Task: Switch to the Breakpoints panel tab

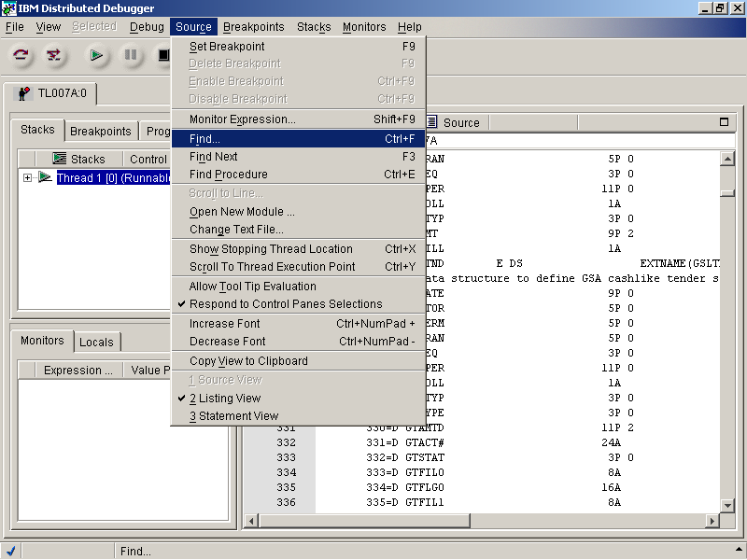Action: [101, 131]
